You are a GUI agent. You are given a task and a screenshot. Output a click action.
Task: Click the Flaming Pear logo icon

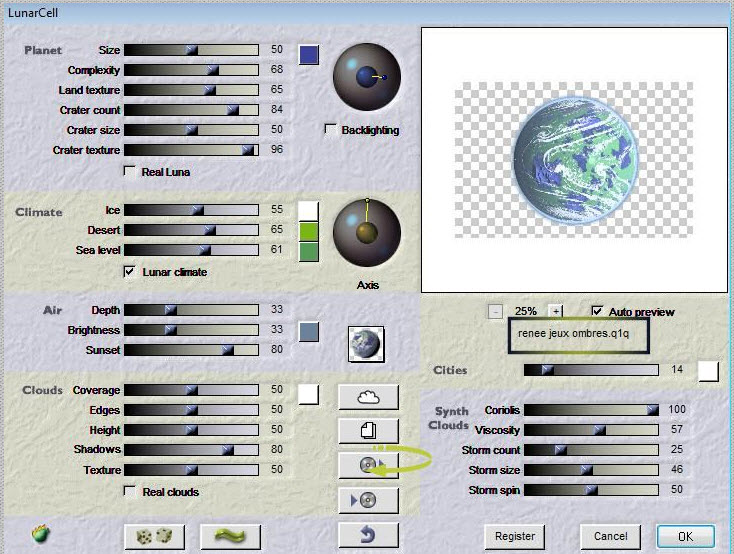[x=41, y=534]
